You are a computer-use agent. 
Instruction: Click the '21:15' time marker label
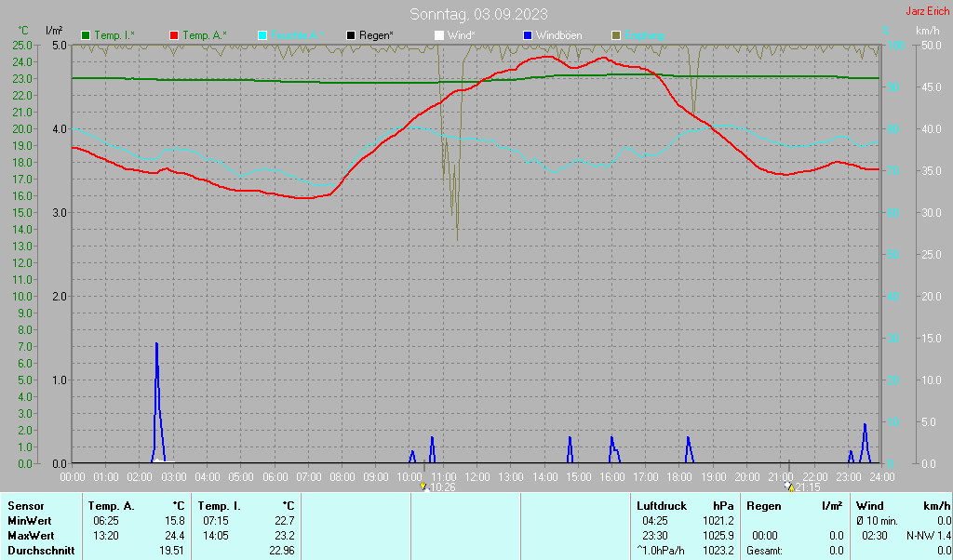pos(808,487)
